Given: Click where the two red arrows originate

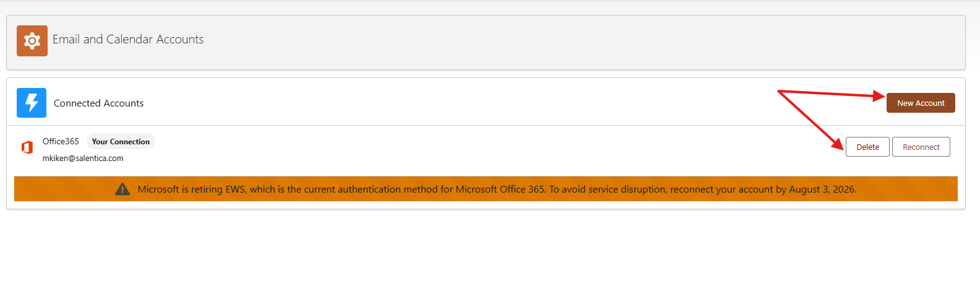Looking at the screenshot, I should click(779, 92).
